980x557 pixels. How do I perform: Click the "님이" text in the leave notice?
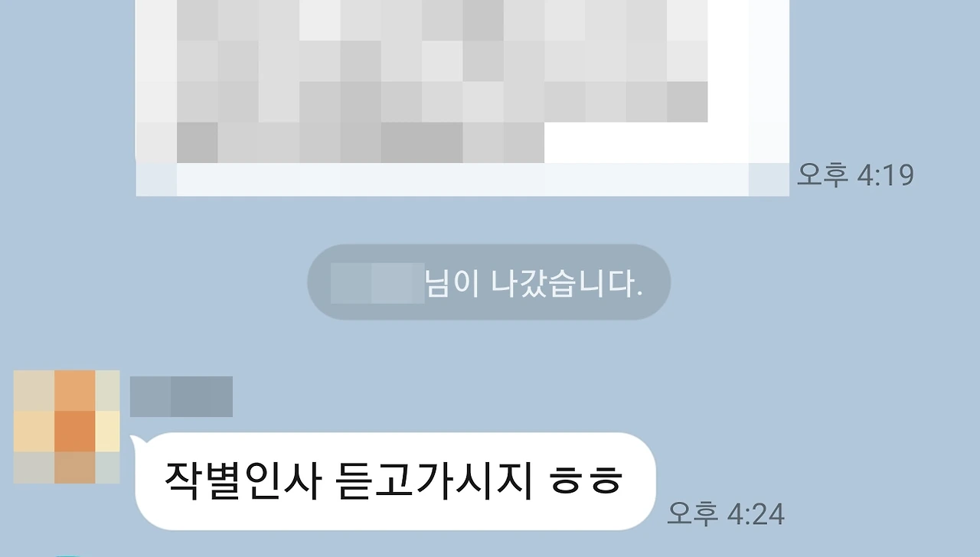[x=453, y=284]
